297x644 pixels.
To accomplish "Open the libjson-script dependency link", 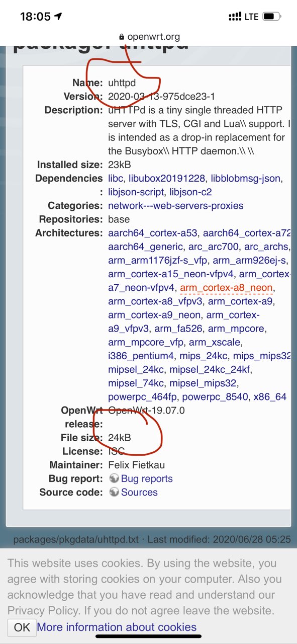I will (x=136, y=192).
